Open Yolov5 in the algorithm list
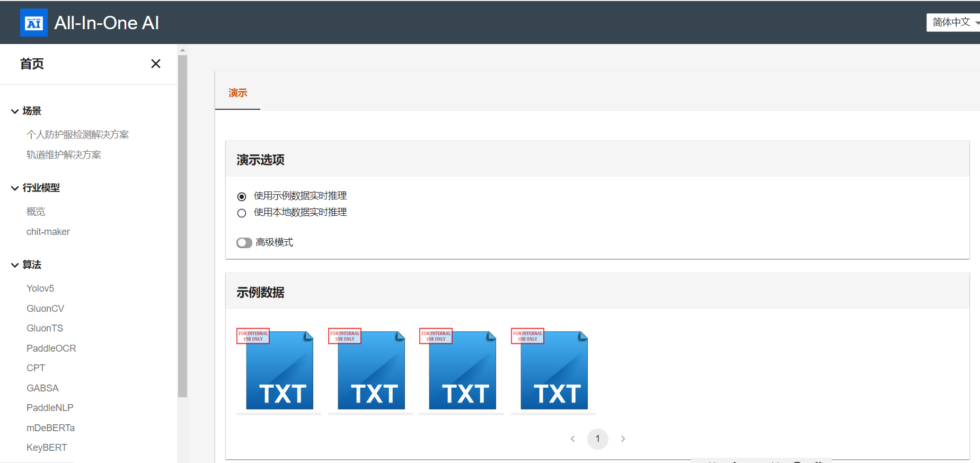 point(40,289)
